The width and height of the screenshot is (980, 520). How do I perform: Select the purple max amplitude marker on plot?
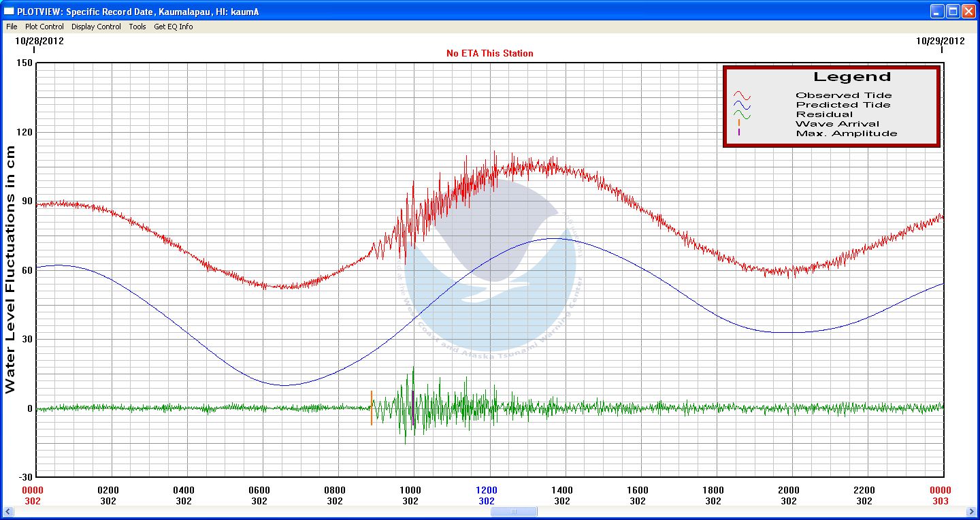413,407
